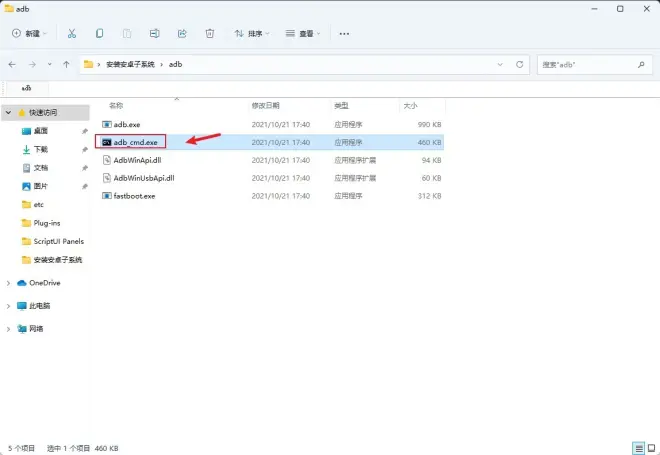The width and height of the screenshot is (660, 455).
Task: Go up one folder level arrow
Action: coord(66,64)
